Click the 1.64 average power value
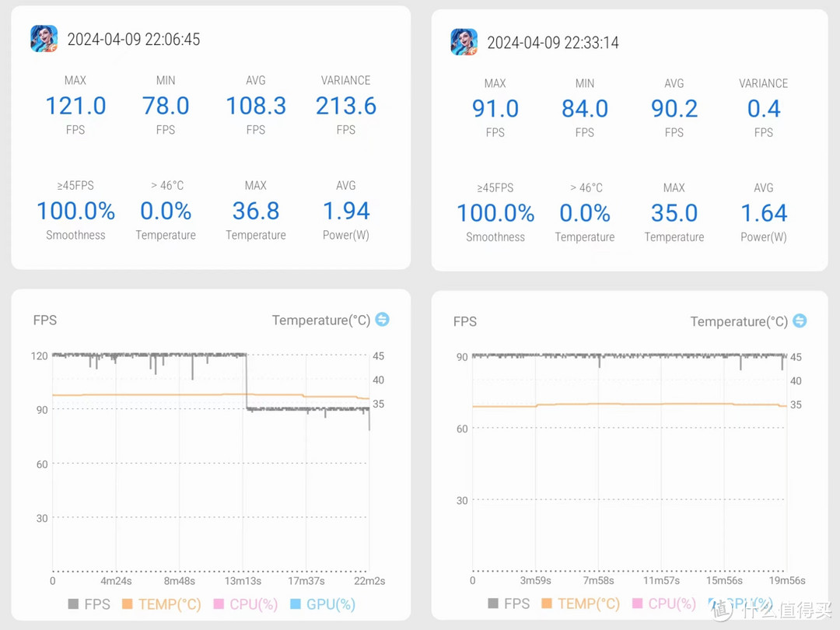This screenshot has height=630, width=840. click(x=764, y=213)
